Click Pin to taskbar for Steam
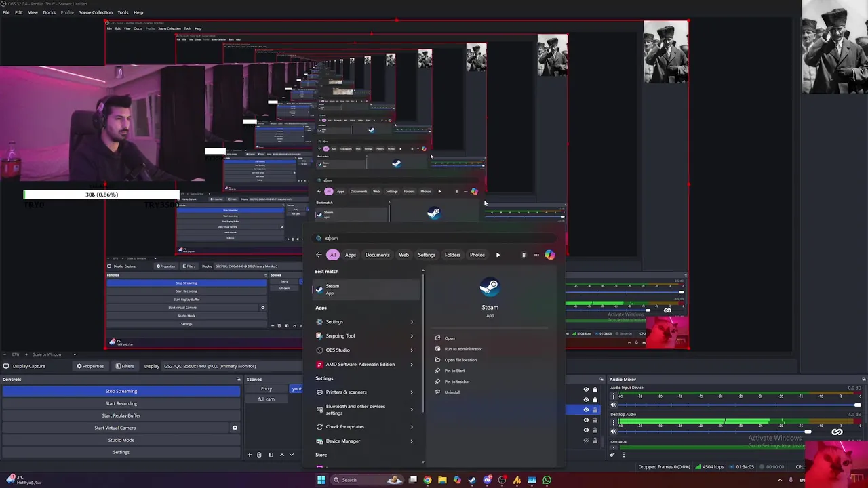 point(457,382)
